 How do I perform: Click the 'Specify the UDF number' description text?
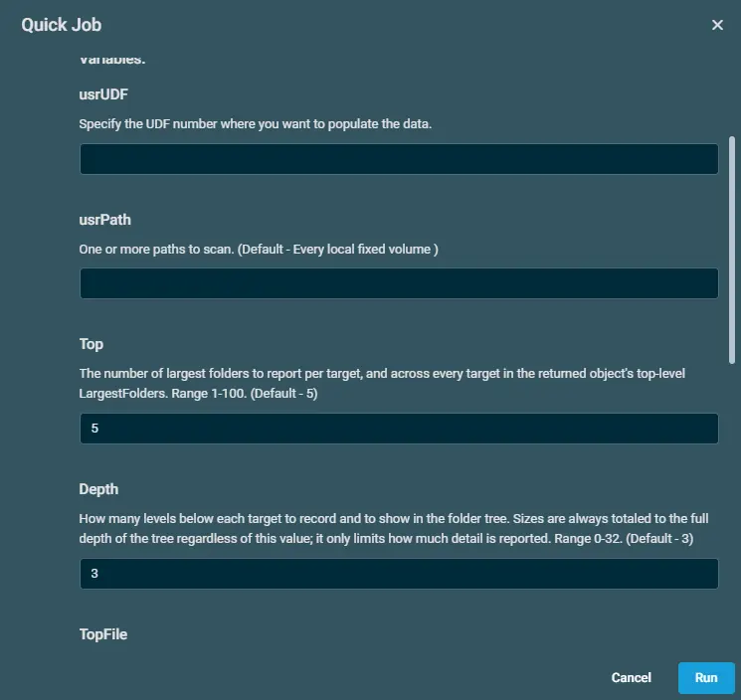tap(256, 123)
